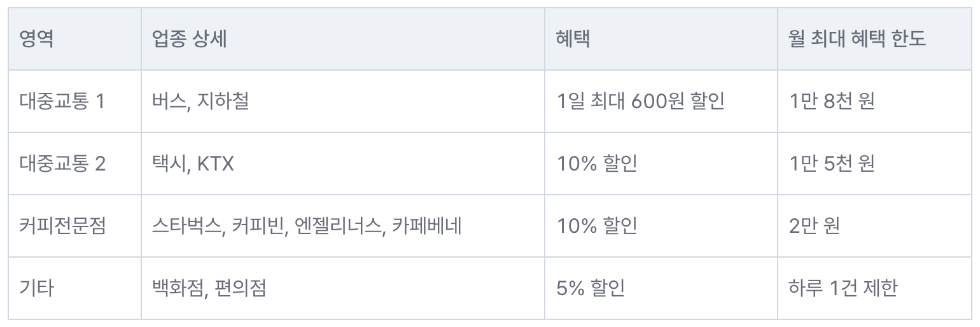Select the 커피전문점 cell
This screenshot has width=980, height=327.
click(74, 226)
